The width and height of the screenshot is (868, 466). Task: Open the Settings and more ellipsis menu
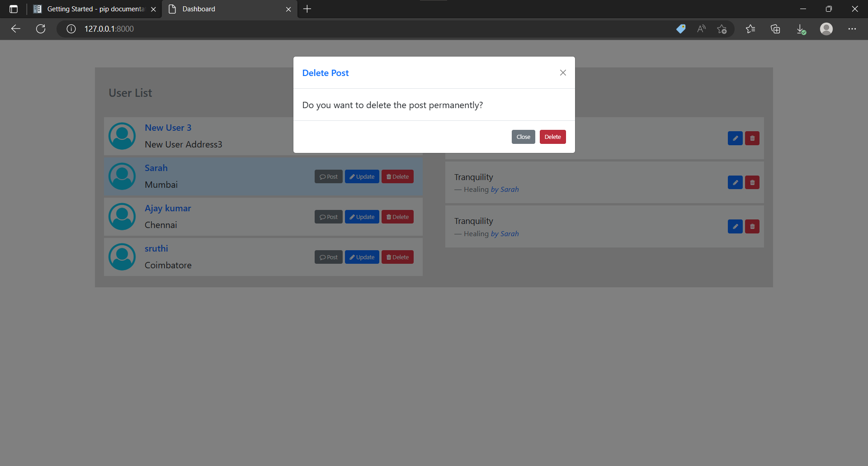tap(853, 29)
